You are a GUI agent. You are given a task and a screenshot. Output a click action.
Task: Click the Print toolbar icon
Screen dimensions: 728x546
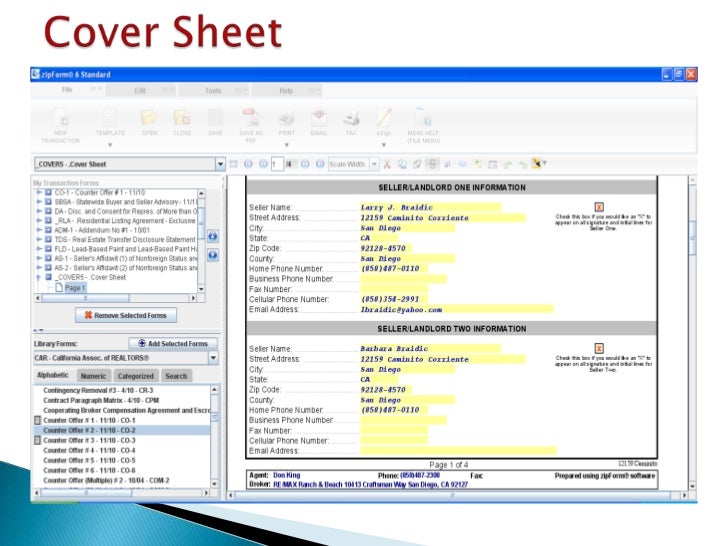(x=286, y=118)
